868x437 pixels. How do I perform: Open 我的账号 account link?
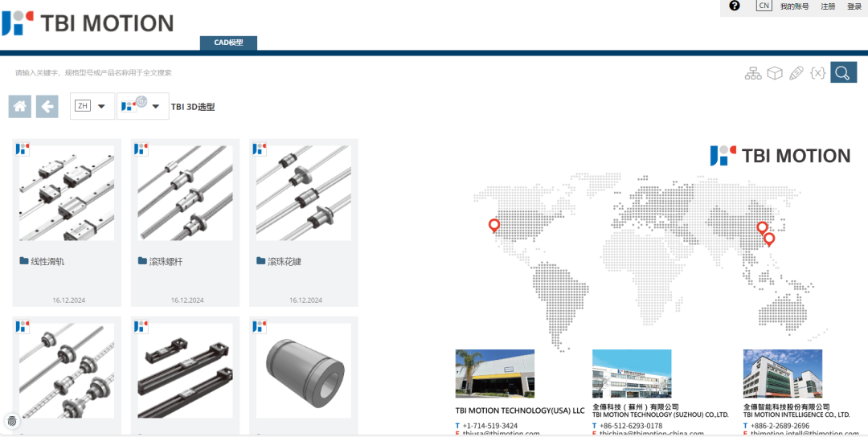pyautogui.click(x=794, y=6)
